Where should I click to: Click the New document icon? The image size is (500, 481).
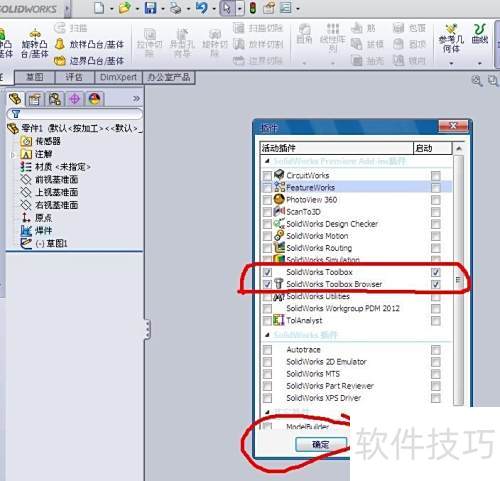click(99, 7)
